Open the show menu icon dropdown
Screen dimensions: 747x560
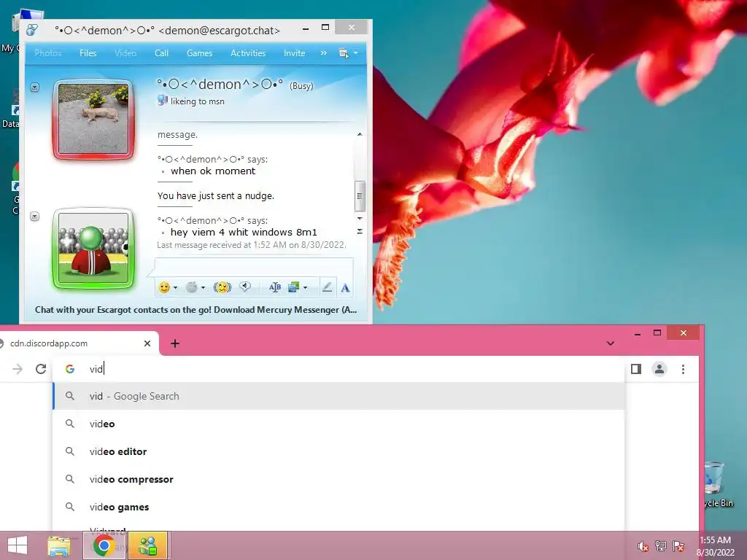click(x=348, y=52)
